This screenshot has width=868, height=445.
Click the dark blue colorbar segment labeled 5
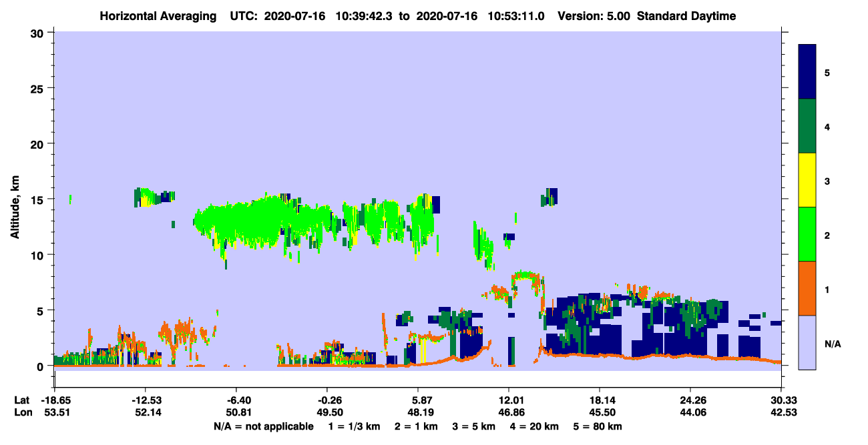(x=807, y=72)
